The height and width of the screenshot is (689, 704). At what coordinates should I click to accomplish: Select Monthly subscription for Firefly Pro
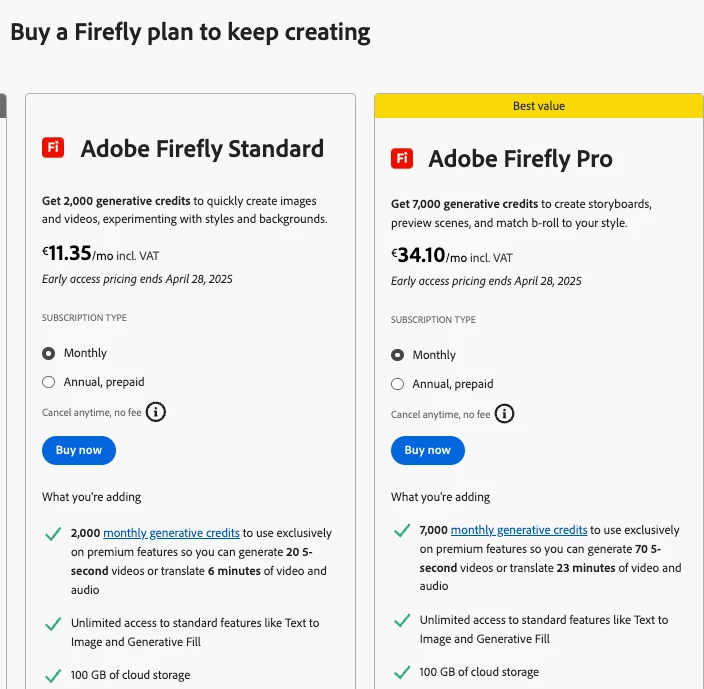point(397,355)
